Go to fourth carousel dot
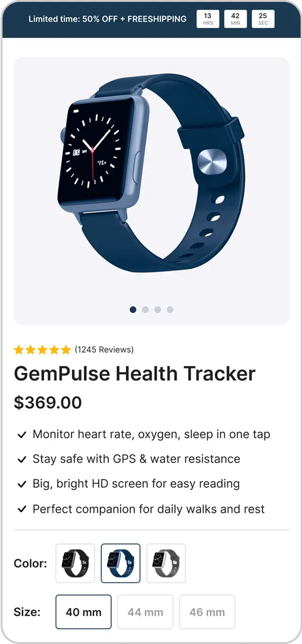302x644 pixels. (170, 310)
